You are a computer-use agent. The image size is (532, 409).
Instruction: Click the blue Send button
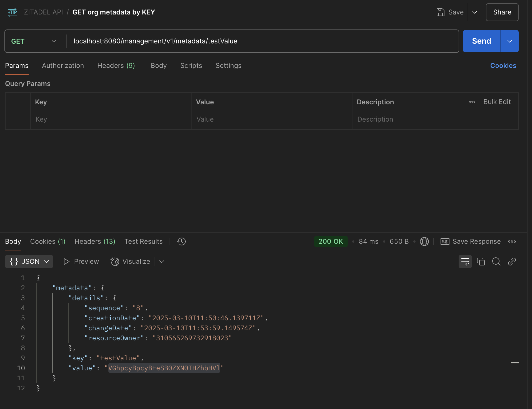click(481, 41)
